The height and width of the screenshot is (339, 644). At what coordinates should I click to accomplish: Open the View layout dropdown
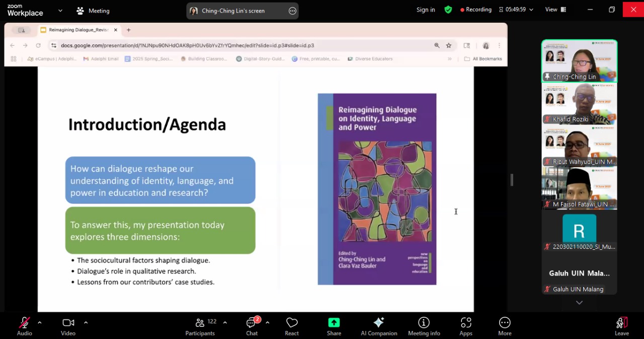[555, 10]
